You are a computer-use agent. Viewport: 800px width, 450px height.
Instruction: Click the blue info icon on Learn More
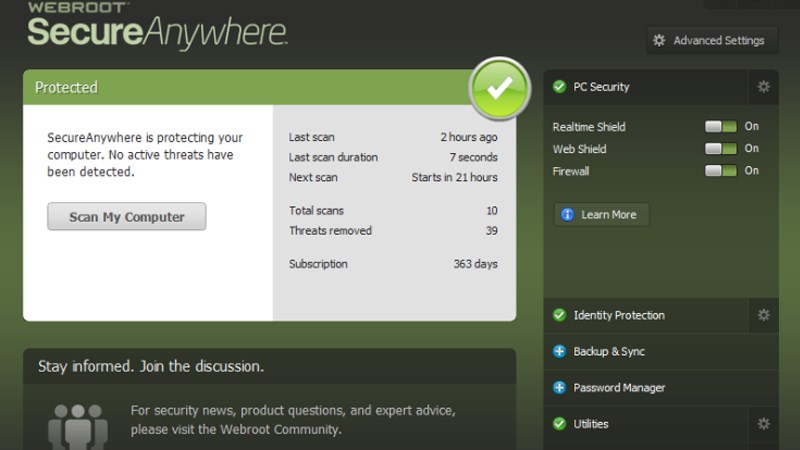coord(568,215)
